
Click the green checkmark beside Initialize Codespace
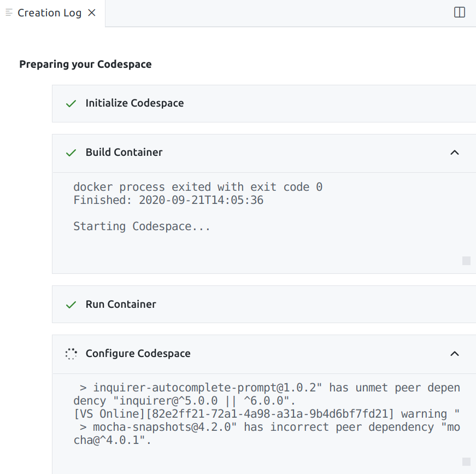pos(70,103)
